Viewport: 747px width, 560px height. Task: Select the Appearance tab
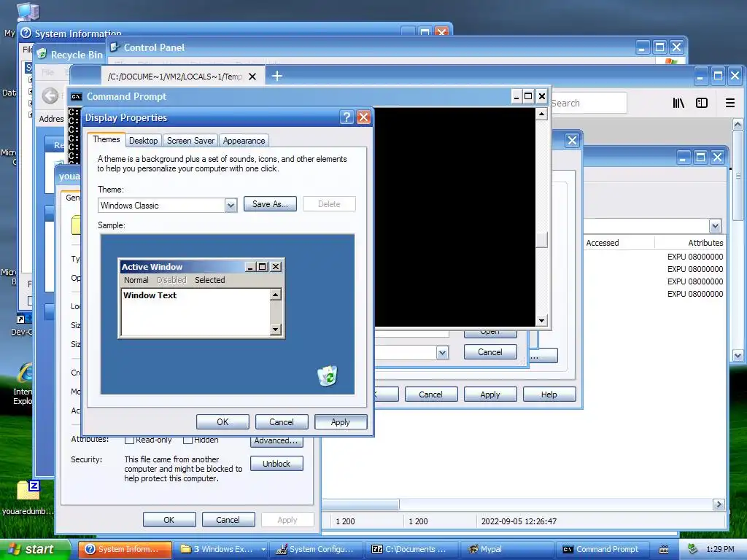coord(244,141)
